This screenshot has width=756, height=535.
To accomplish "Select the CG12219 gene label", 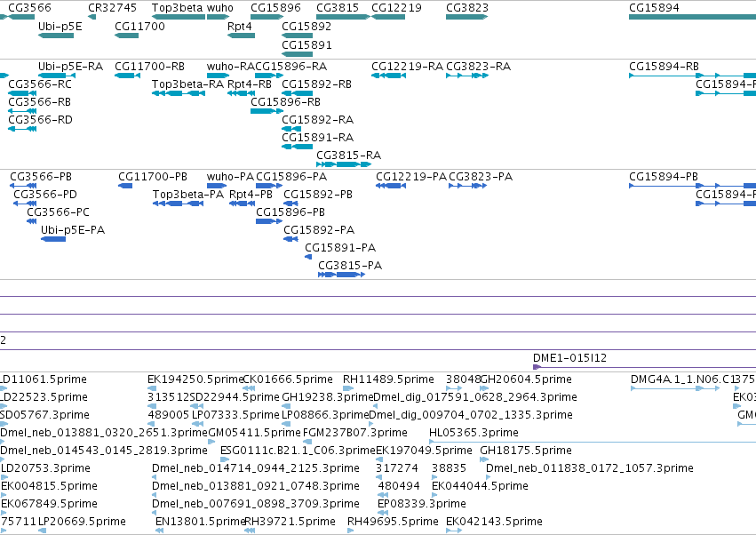I will [396, 8].
